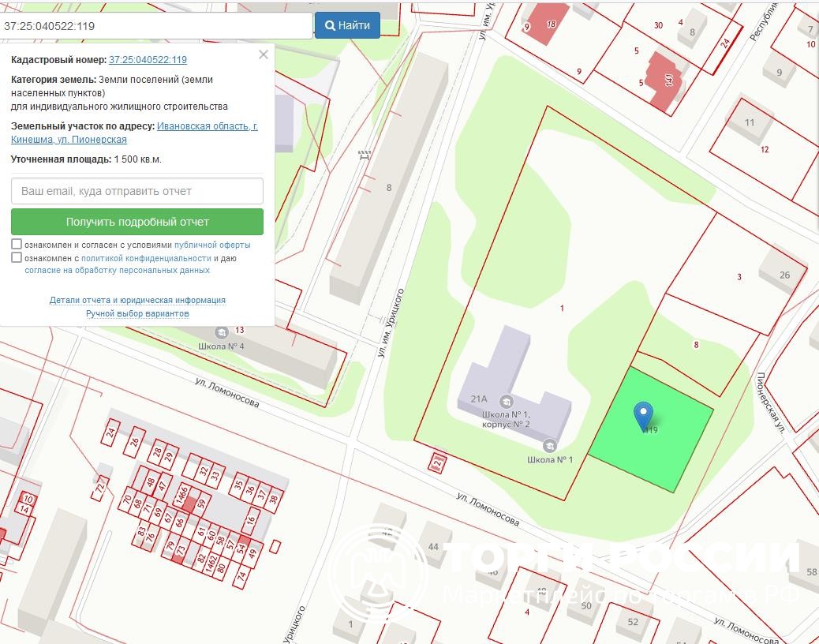Open the публичной оферты link
The image size is (819, 644).
(x=212, y=245)
